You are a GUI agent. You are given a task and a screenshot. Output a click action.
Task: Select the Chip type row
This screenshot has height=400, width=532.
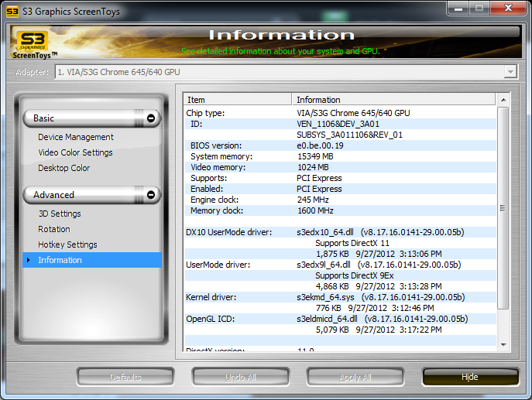pyautogui.click(x=340, y=113)
